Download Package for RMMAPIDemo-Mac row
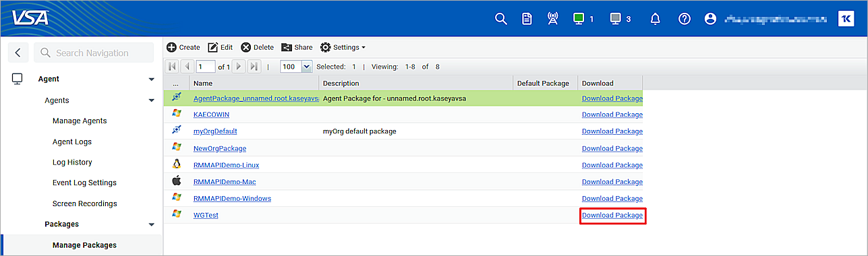The height and width of the screenshot is (256, 868). (612, 182)
